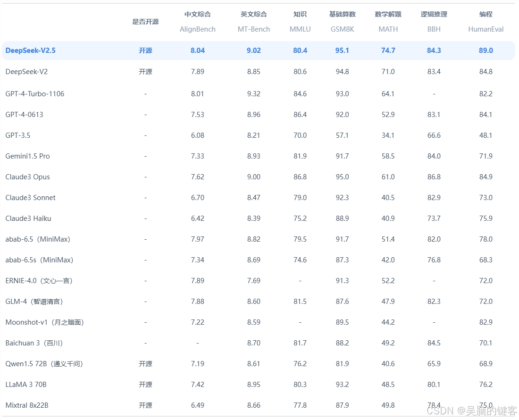Click Baichuan 3 BBH score 84.5

[x=434, y=343]
